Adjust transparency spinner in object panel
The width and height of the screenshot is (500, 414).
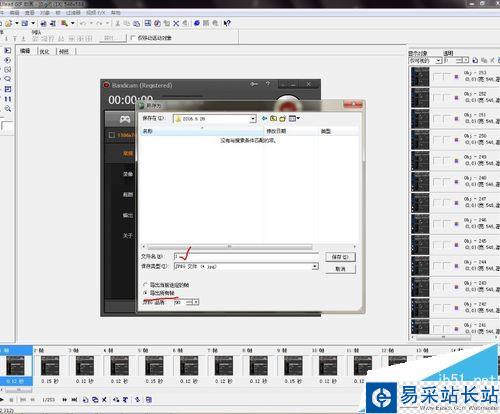(463, 60)
